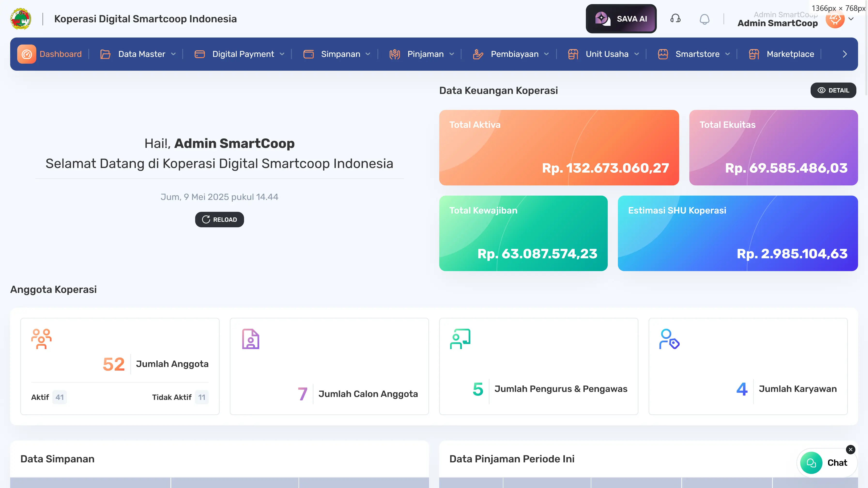Click the DETAIL button
This screenshot has width=868, height=488.
(833, 90)
